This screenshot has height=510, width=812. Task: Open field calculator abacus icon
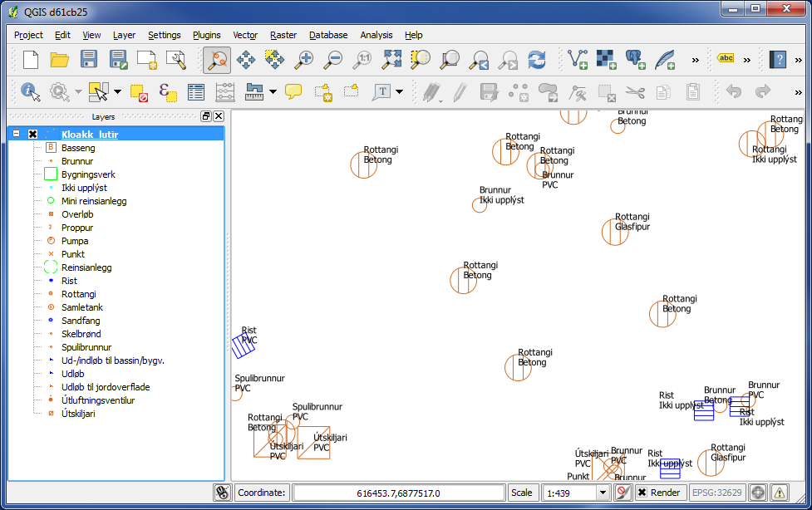[225, 92]
